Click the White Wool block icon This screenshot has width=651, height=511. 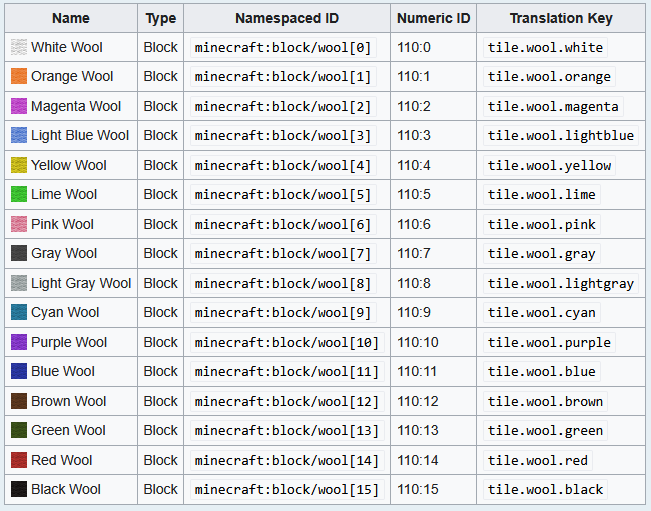coord(19,47)
